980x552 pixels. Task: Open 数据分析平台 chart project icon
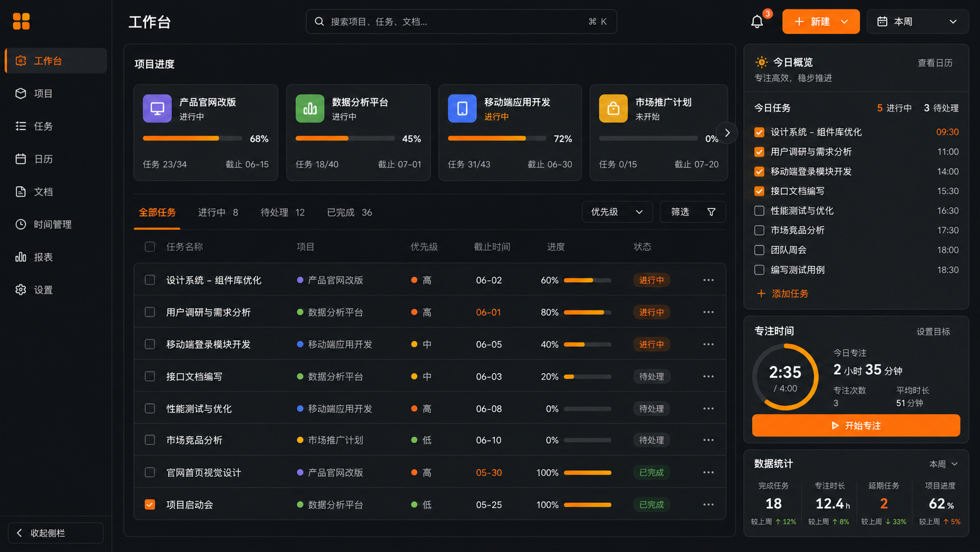click(310, 109)
